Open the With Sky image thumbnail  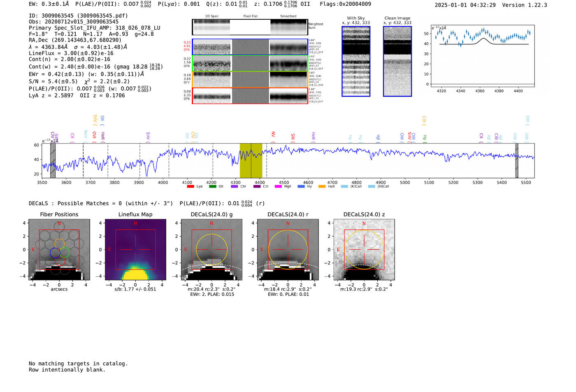356,61
